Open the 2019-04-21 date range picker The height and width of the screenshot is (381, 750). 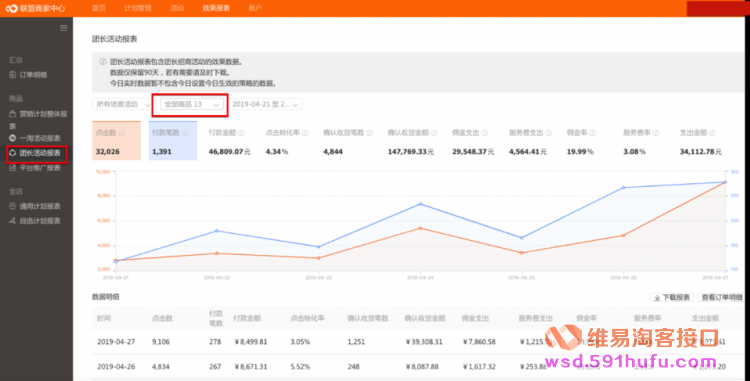tap(265, 104)
